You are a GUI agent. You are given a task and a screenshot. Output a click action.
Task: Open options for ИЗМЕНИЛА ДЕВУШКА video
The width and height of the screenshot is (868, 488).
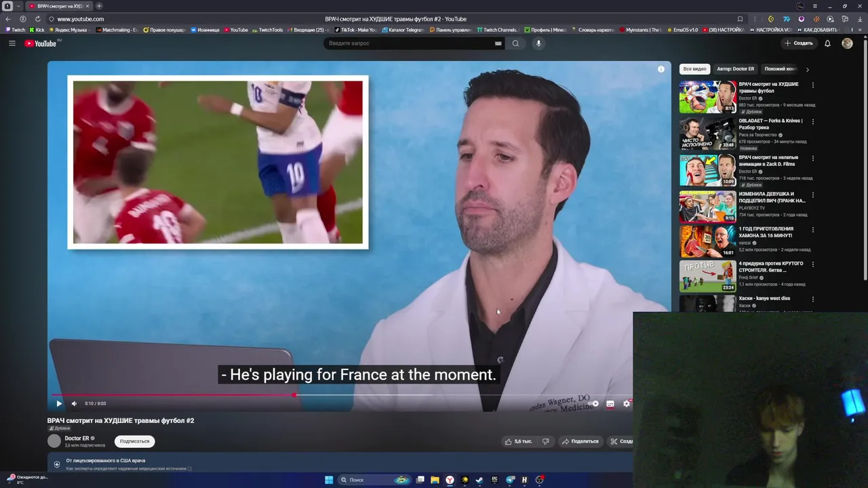[812, 195]
